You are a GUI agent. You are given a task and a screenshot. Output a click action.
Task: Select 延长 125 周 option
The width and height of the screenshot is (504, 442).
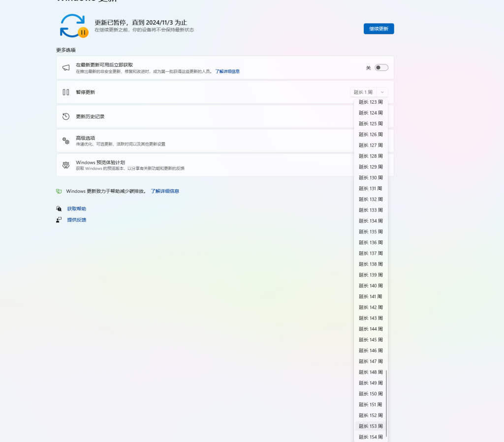coord(371,123)
